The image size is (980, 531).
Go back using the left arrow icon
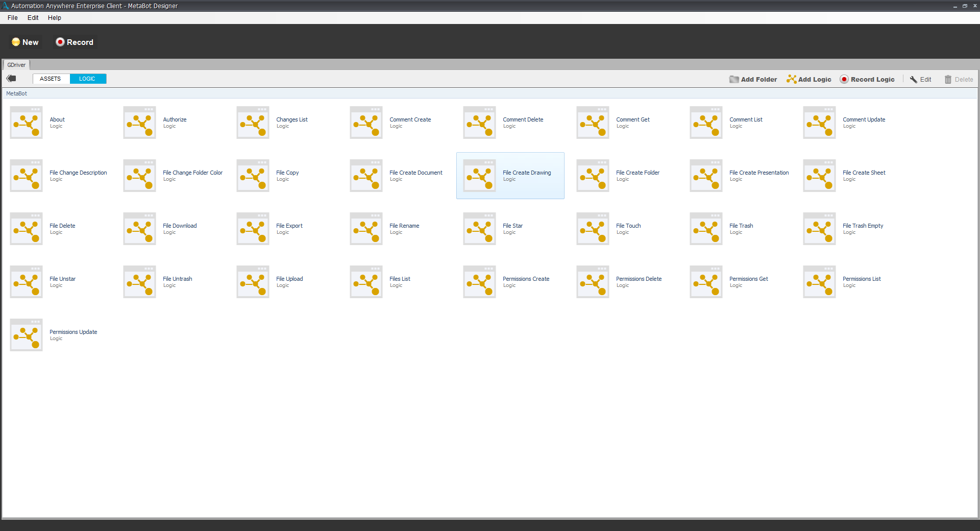click(11, 79)
